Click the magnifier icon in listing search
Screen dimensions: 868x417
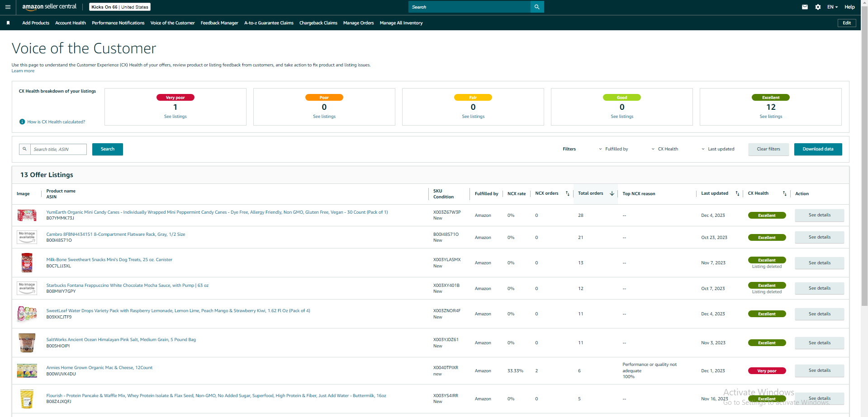click(x=25, y=149)
